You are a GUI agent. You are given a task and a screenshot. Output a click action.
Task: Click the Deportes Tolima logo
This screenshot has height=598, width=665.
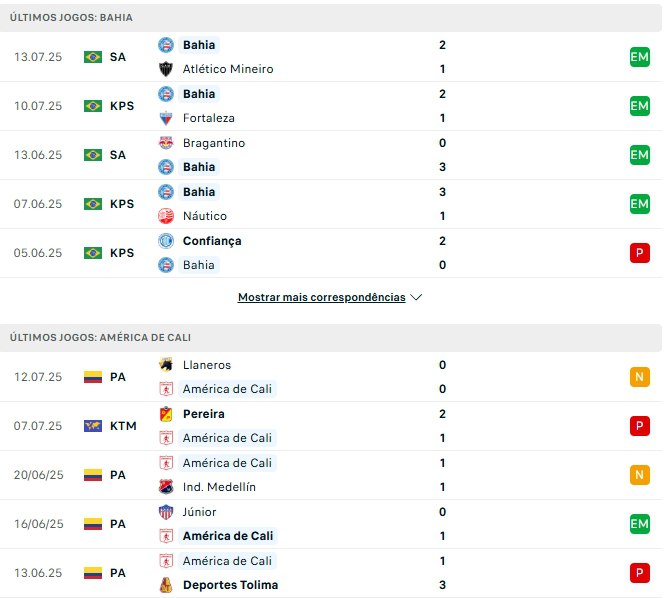(x=166, y=585)
